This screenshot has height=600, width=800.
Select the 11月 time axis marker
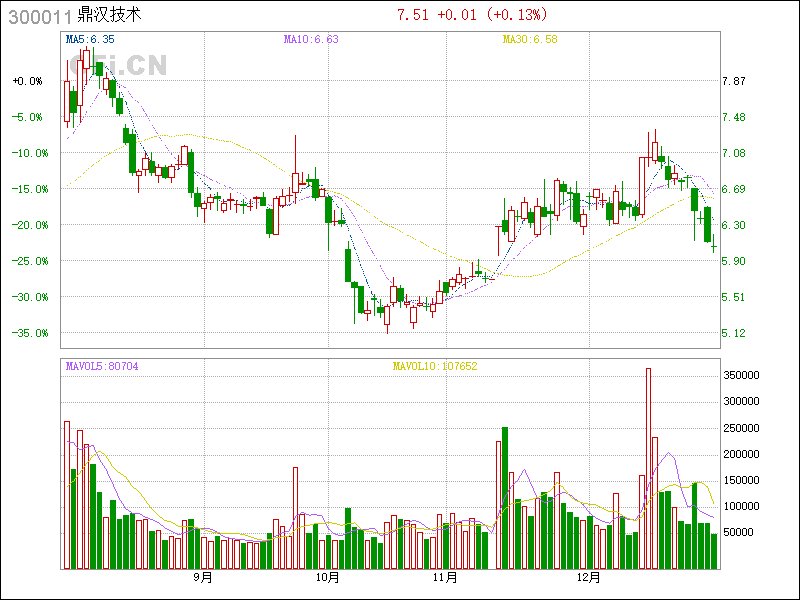[x=445, y=578]
